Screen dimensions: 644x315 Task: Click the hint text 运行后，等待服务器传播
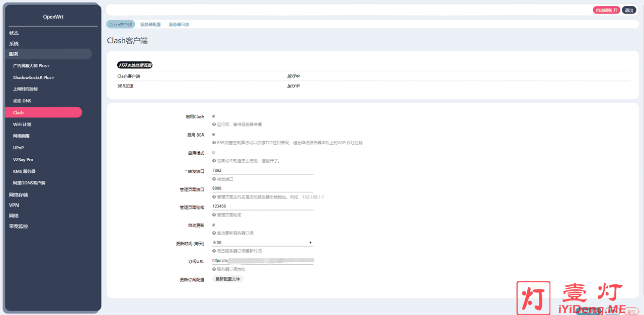coord(239,125)
